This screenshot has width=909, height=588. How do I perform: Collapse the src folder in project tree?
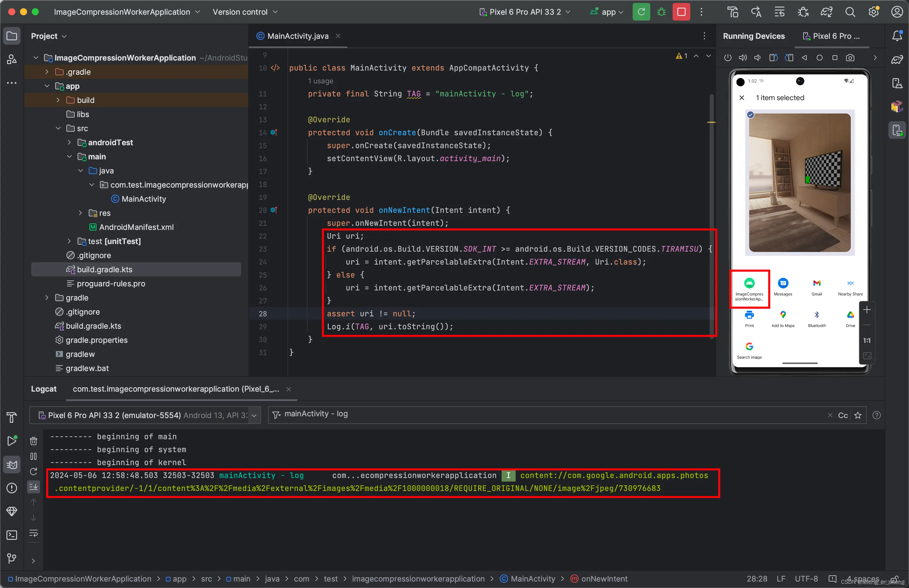pyautogui.click(x=58, y=128)
